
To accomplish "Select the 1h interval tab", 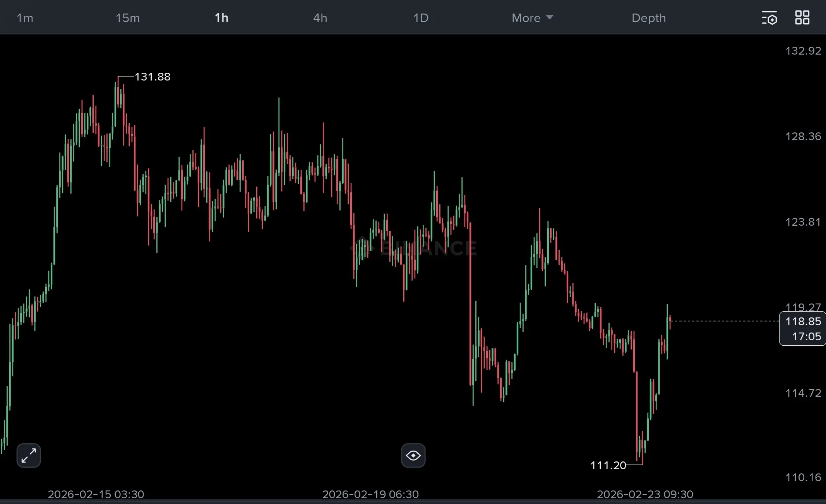I will click(x=221, y=18).
